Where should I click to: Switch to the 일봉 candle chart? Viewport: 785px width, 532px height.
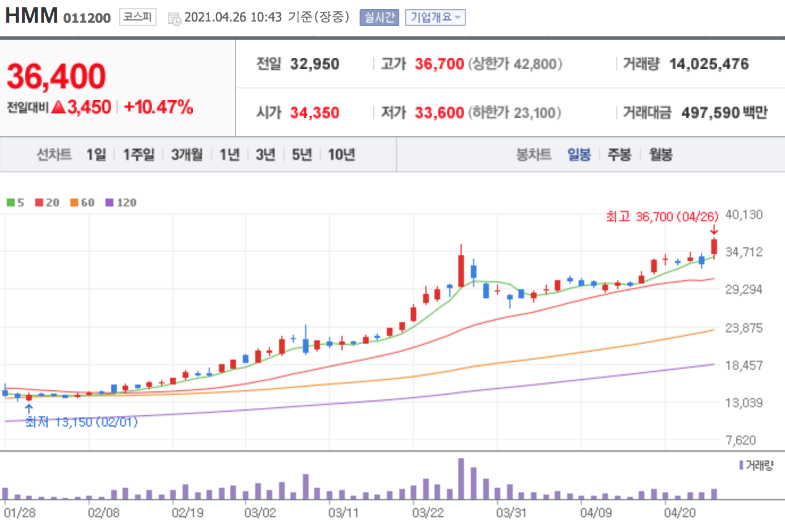579,154
